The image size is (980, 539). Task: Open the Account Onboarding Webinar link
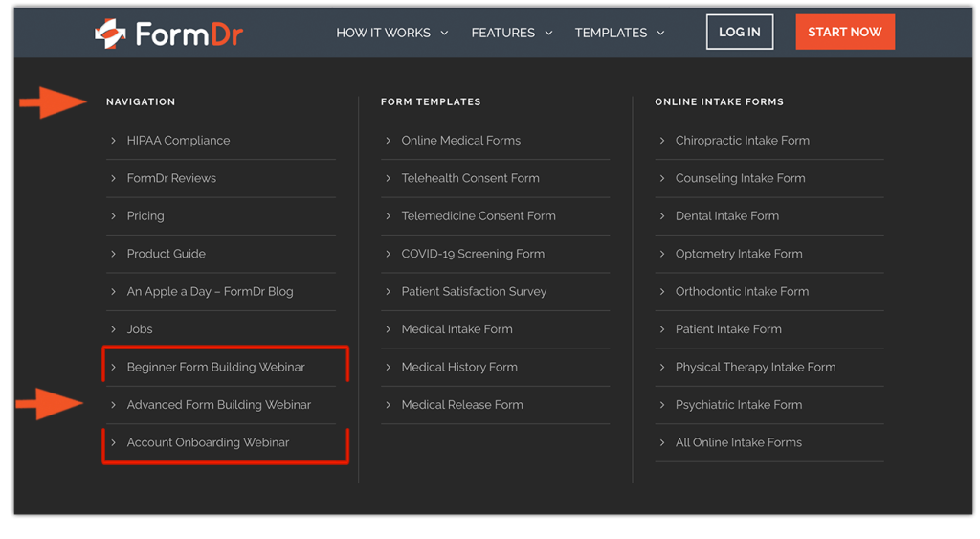point(208,442)
